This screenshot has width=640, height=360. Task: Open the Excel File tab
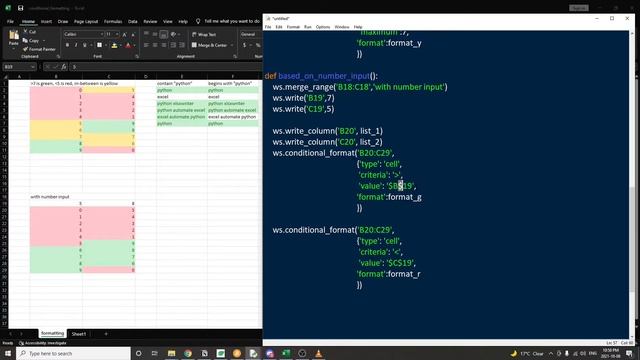tap(10, 21)
